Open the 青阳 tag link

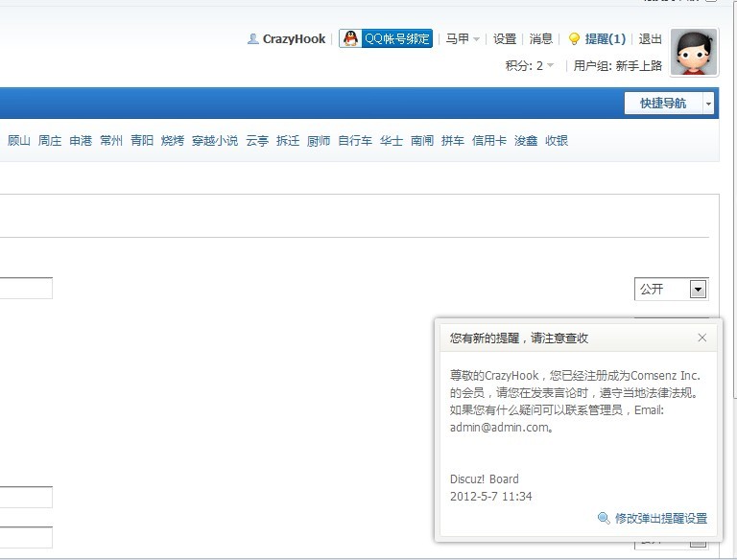142,140
